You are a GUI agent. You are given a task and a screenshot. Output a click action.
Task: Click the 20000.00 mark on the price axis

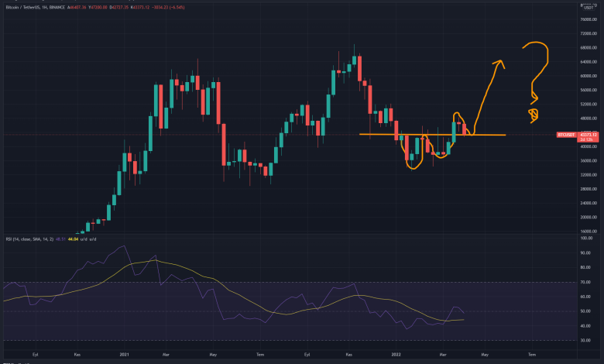coord(587,218)
